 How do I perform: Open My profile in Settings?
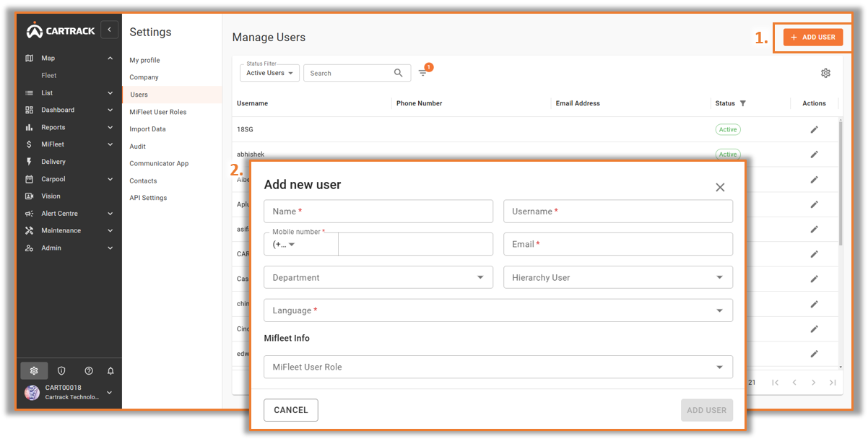pyautogui.click(x=144, y=60)
